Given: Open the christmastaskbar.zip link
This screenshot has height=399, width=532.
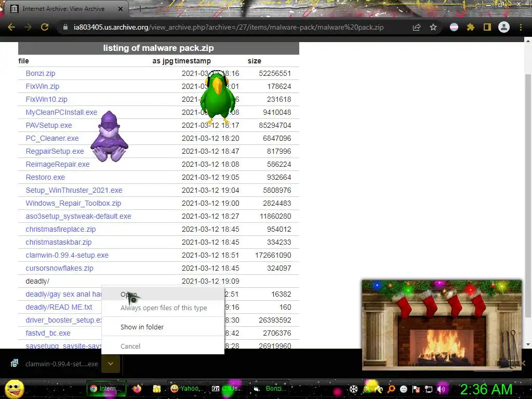Looking at the screenshot, I should tap(59, 242).
